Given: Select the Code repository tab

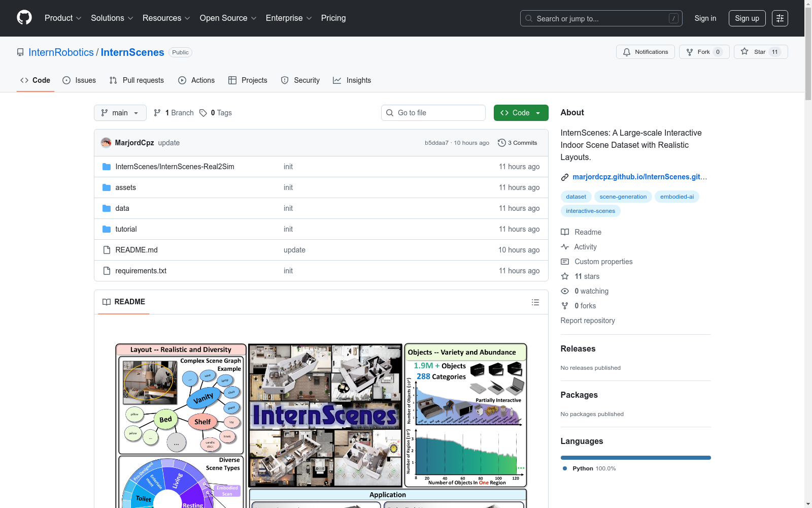Looking at the screenshot, I should 36,80.
